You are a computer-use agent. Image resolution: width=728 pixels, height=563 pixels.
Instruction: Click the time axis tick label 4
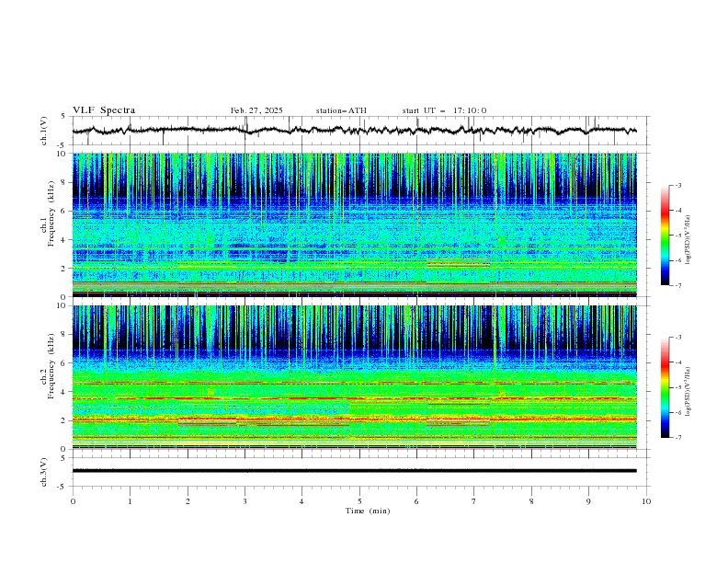click(302, 501)
